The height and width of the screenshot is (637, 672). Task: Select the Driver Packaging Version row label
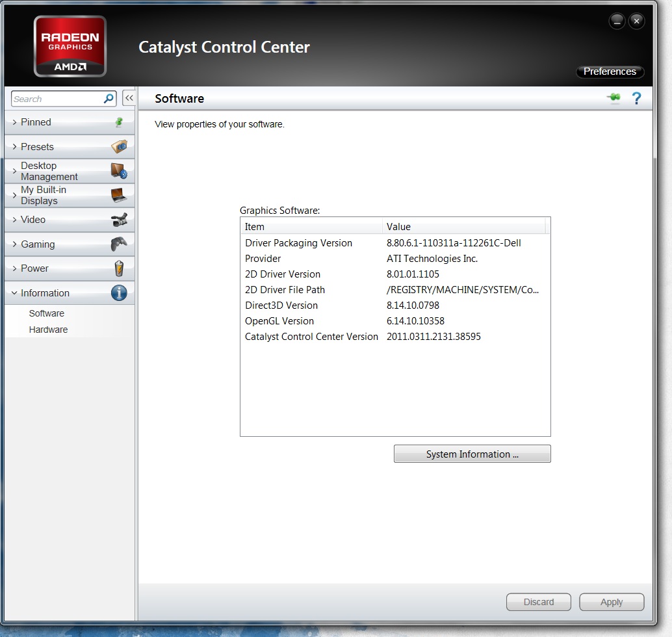click(x=298, y=243)
